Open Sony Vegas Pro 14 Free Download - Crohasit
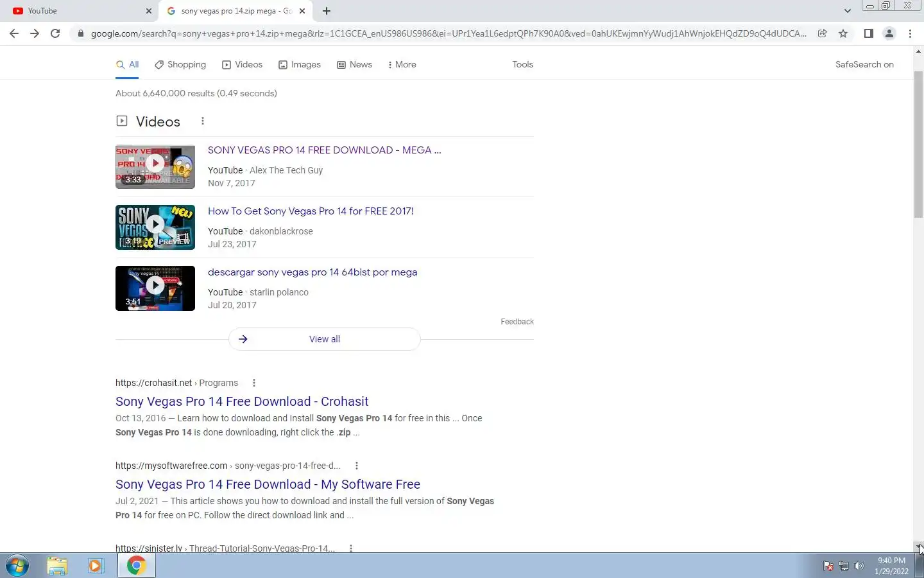 coord(242,401)
